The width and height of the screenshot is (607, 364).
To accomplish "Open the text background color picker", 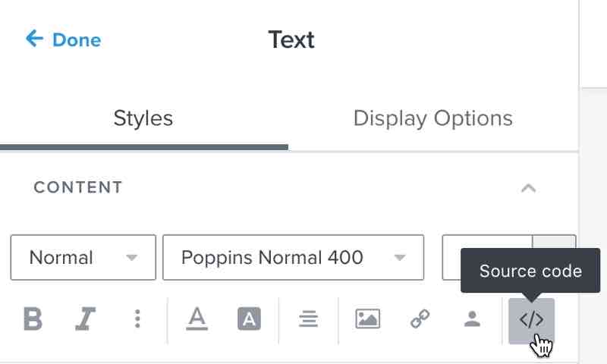I will (249, 319).
